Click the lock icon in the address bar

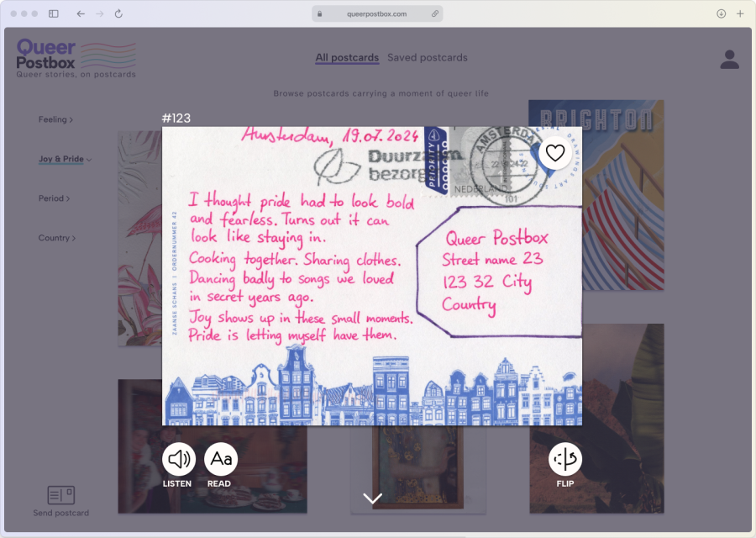point(319,14)
